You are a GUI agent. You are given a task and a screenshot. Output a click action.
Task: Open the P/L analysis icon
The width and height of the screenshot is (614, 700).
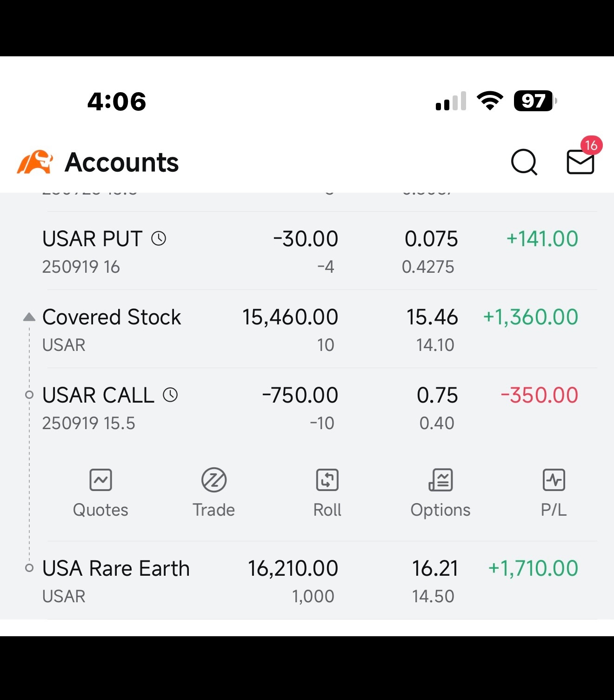point(554,480)
